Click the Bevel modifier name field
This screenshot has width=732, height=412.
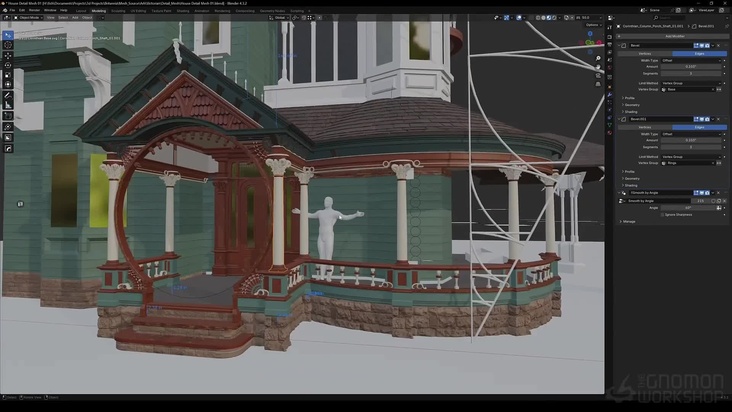click(x=661, y=45)
